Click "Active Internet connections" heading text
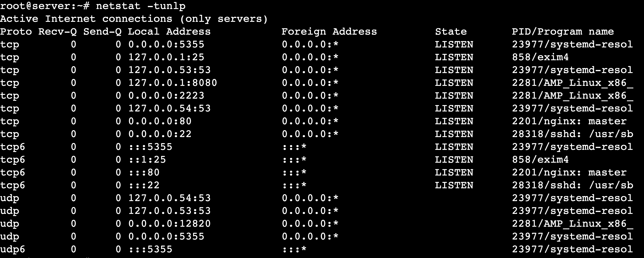The image size is (644, 258). (86, 19)
